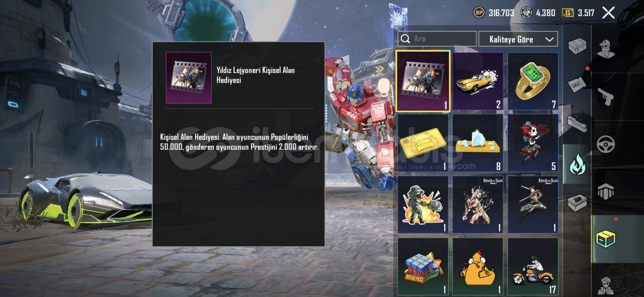This screenshot has width=644, height=297.
Task: Open the outfit character category icon
Action: point(605,49)
